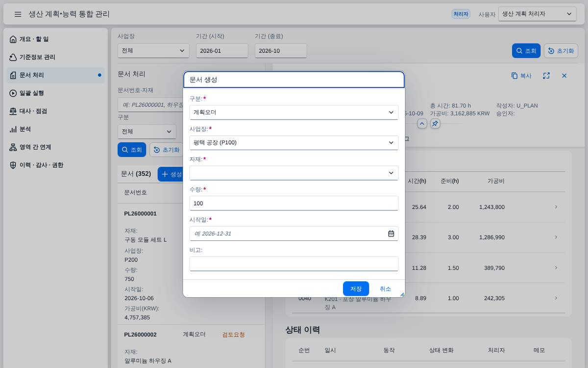Screen dimensions: 588x368
Task: Click the 수량 field containing 100
Action: [294, 203]
